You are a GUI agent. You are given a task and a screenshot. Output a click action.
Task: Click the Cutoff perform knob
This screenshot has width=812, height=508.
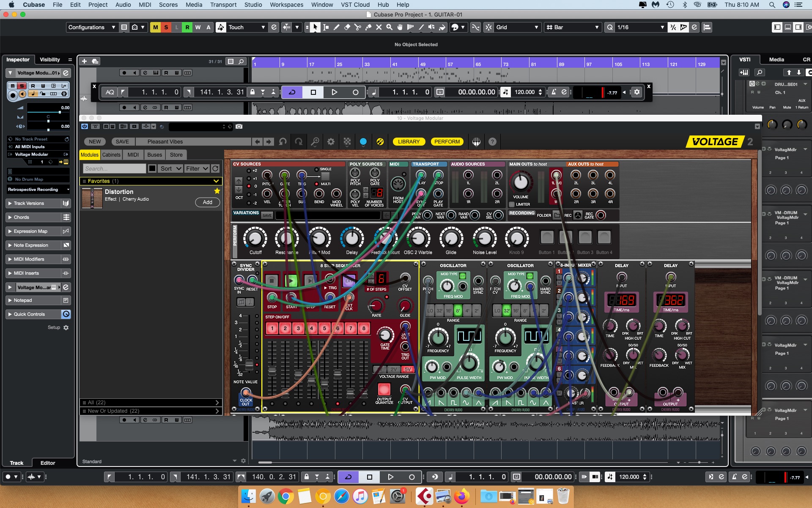[x=255, y=238]
